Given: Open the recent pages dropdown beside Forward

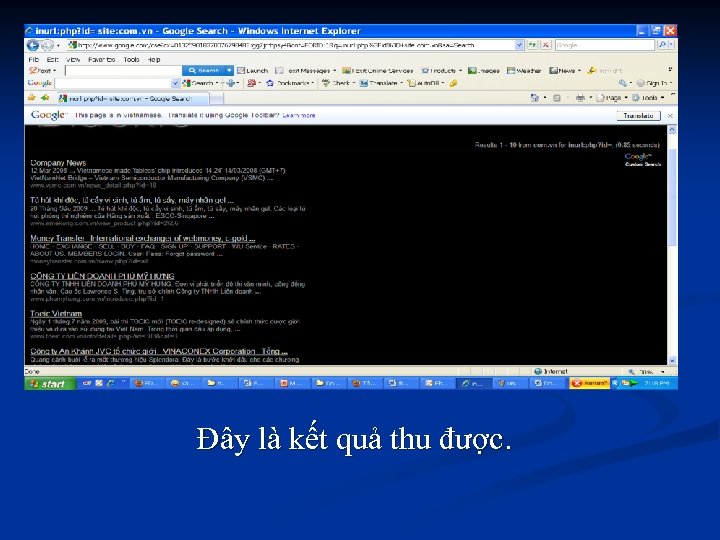Looking at the screenshot, I should coord(58,45).
